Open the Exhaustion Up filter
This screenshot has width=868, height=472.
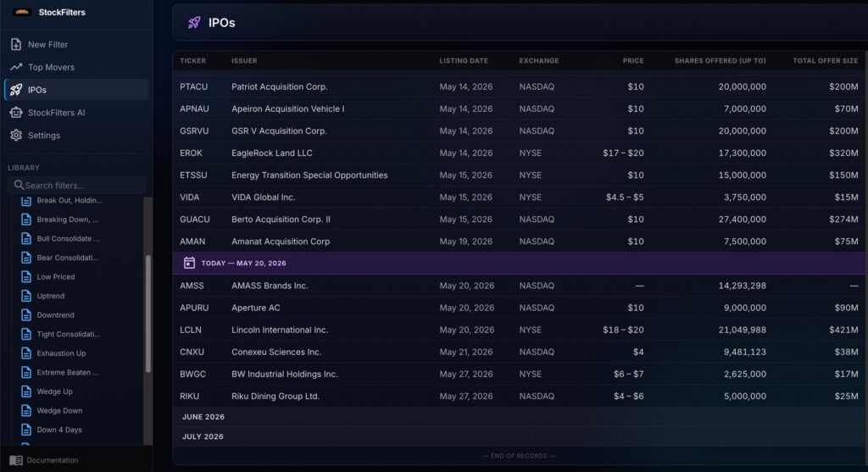point(61,353)
